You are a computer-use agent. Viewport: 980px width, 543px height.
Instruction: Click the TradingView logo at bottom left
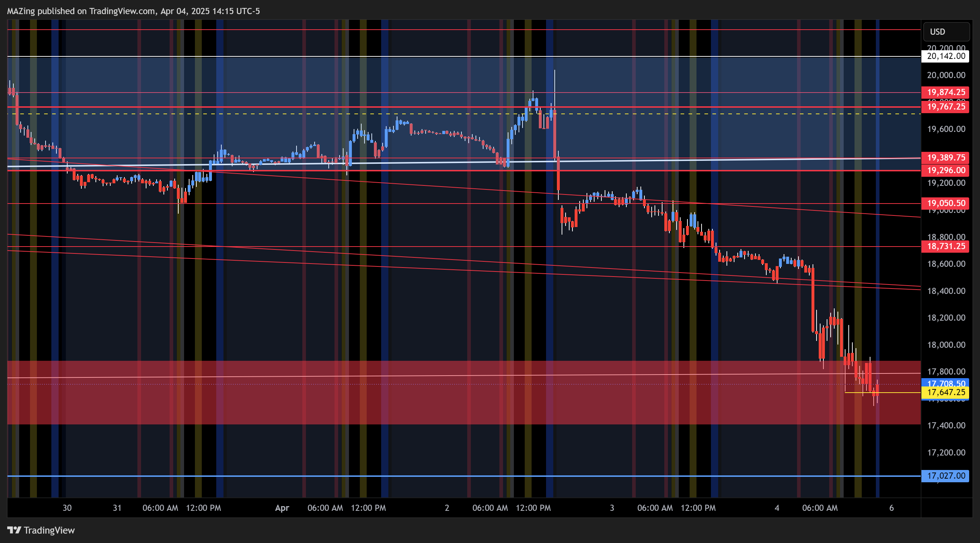(x=41, y=530)
